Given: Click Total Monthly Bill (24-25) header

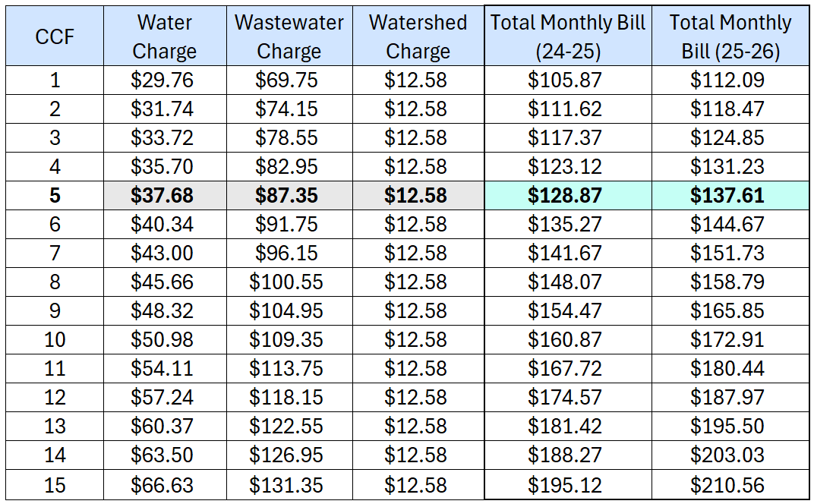Looking at the screenshot, I should tap(567, 36).
